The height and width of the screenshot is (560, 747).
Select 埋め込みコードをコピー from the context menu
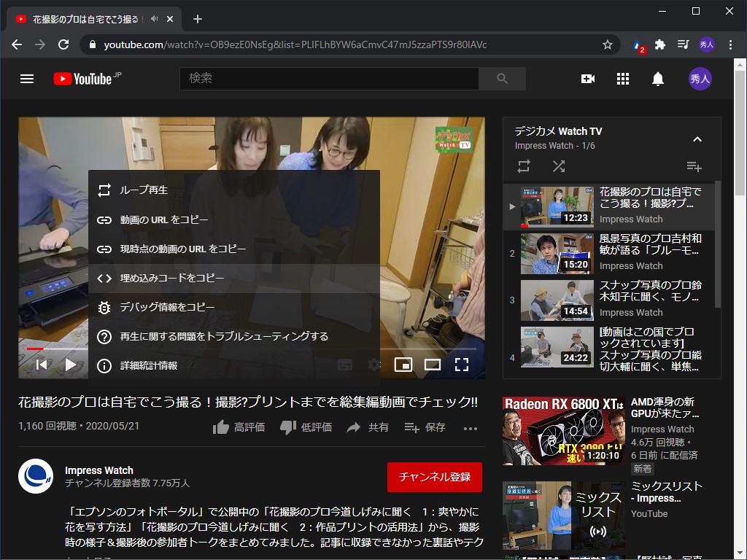pyautogui.click(x=175, y=277)
